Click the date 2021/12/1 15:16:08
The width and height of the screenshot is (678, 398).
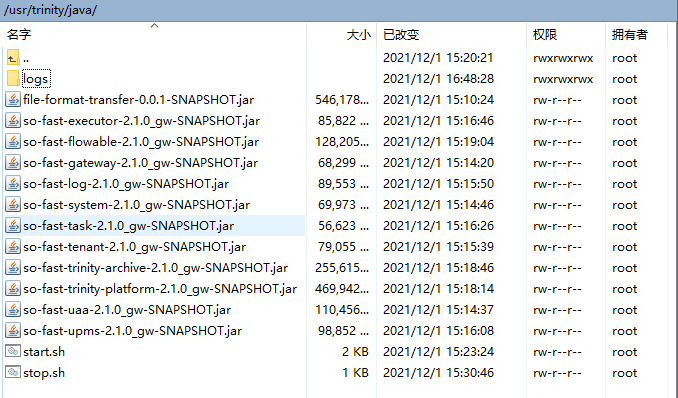click(x=438, y=331)
